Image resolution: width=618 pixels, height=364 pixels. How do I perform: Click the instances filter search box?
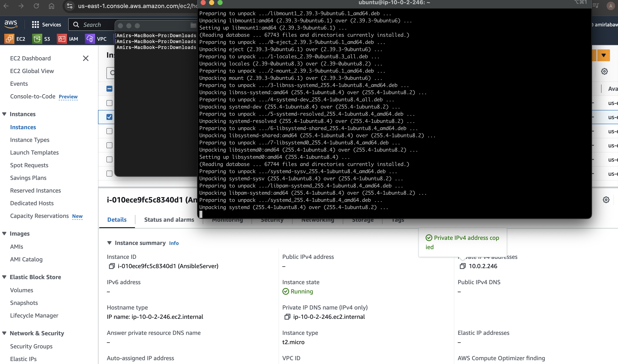click(x=111, y=73)
